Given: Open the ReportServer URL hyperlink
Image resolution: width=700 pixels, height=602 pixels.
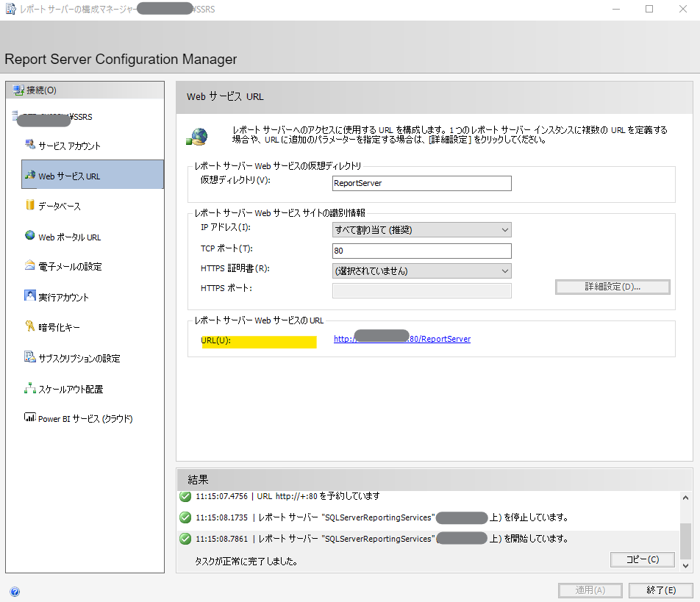Looking at the screenshot, I should [x=402, y=339].
